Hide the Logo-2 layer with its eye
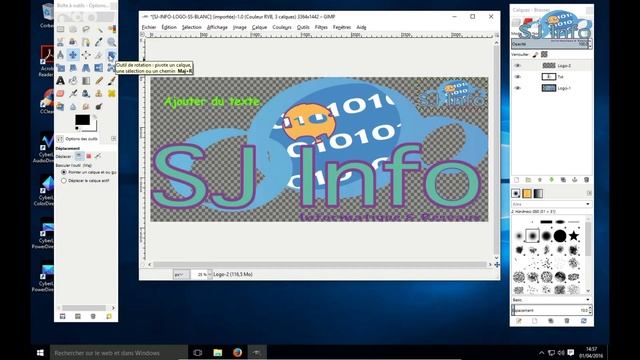Viewport: 640px width, 360px height. [x=518, y=66]
